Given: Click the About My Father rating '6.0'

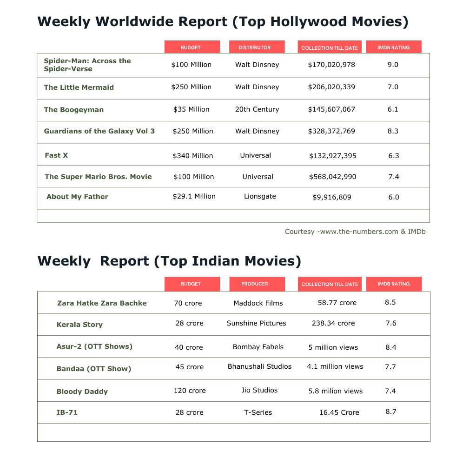Looking at the screenshot, I should point(394,197).
